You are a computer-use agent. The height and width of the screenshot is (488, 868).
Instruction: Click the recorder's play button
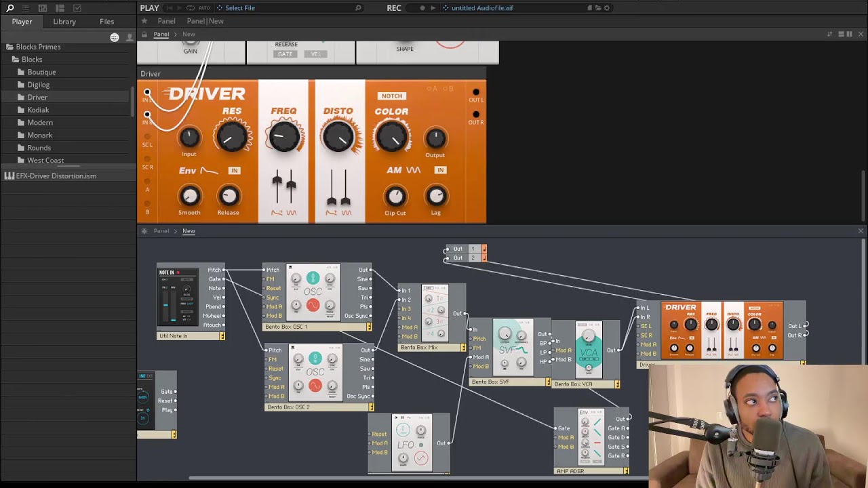[433, 8]
